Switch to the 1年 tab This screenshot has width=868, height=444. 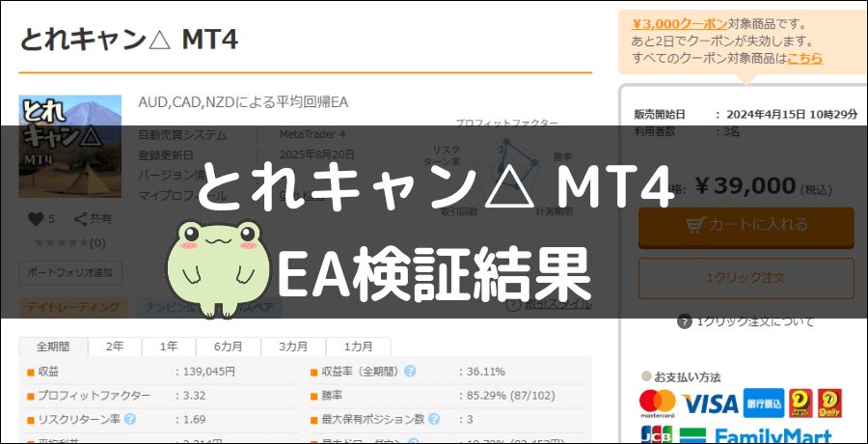click(x=169, y=347)
